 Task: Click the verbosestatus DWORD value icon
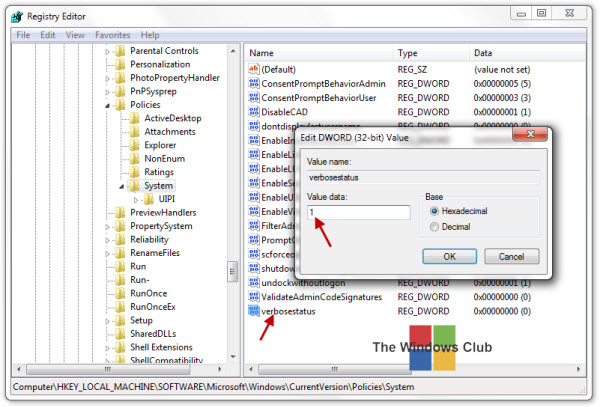254,311
